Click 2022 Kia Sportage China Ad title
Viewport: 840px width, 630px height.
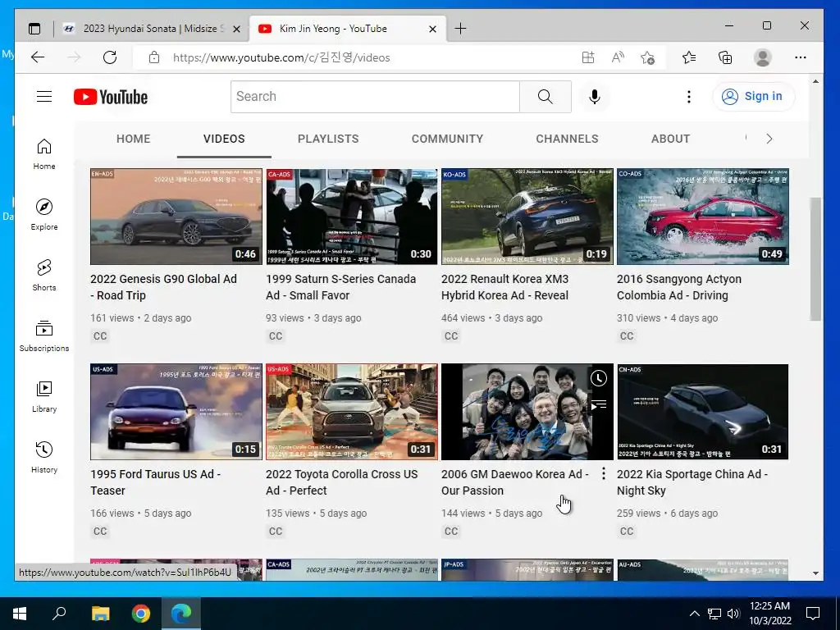click(x=692, y=482)
